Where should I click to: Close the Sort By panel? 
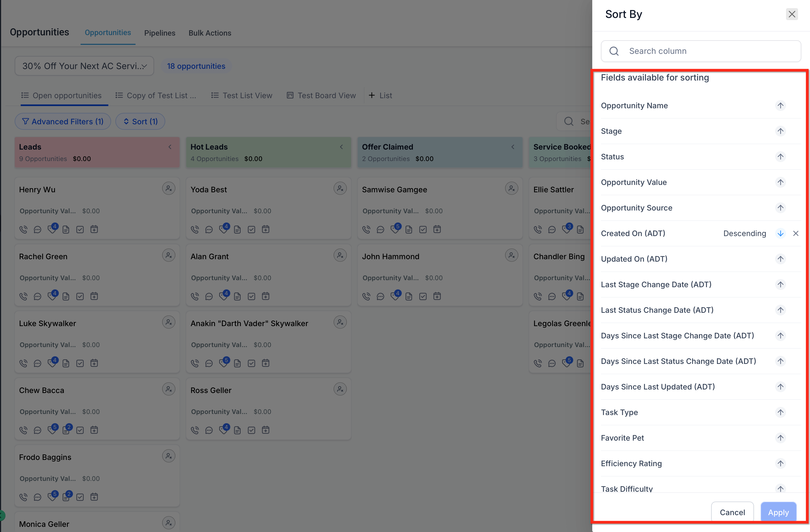(791, 14)
